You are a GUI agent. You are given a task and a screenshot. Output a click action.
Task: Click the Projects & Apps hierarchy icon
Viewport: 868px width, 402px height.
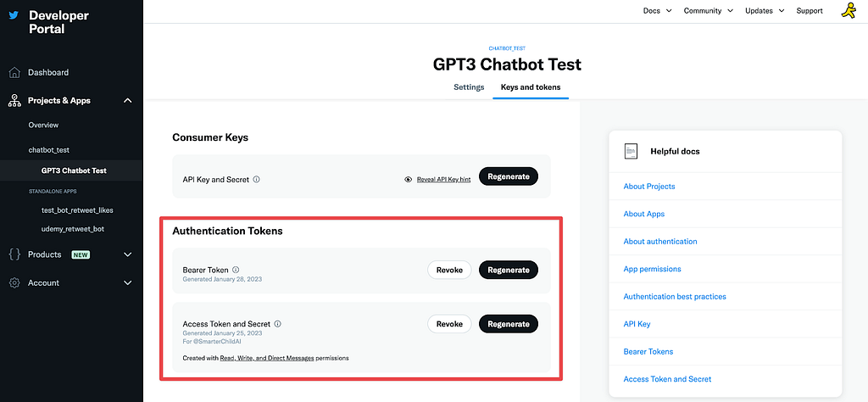(x=14, y=101)
